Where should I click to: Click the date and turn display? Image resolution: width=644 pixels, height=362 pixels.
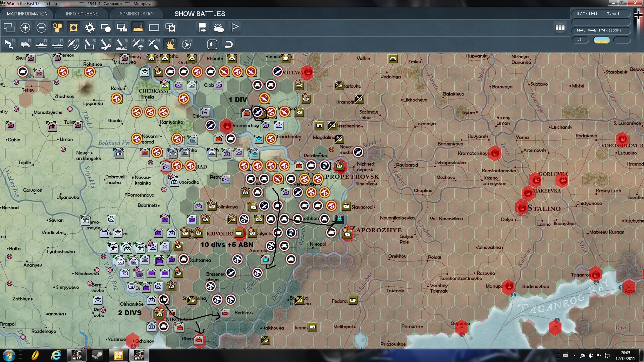point(601,14)
